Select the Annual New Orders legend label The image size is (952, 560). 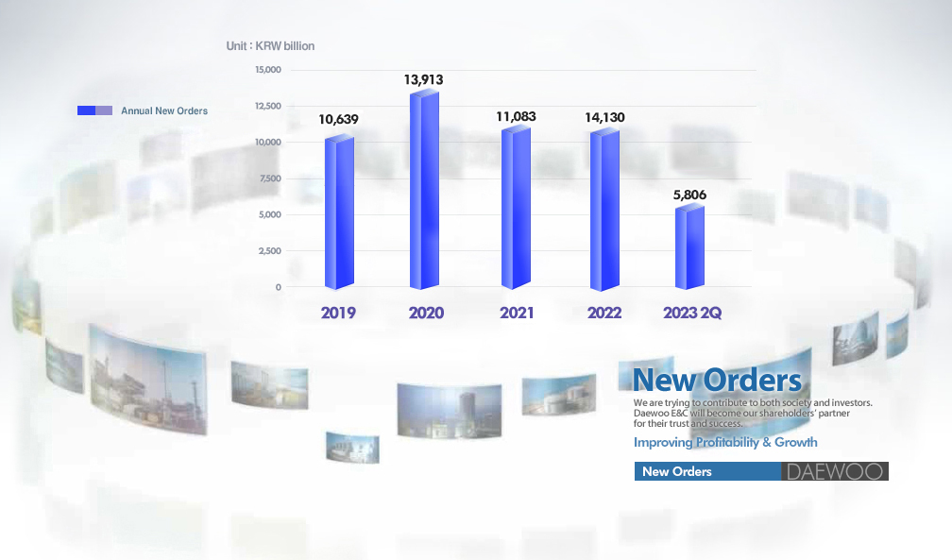coord(164,110)
